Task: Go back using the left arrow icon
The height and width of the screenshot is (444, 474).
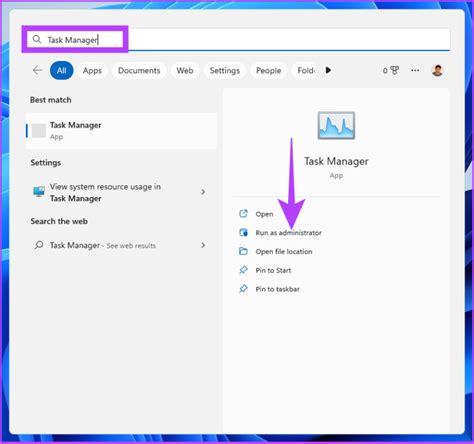Action: [x=37, y=70]
